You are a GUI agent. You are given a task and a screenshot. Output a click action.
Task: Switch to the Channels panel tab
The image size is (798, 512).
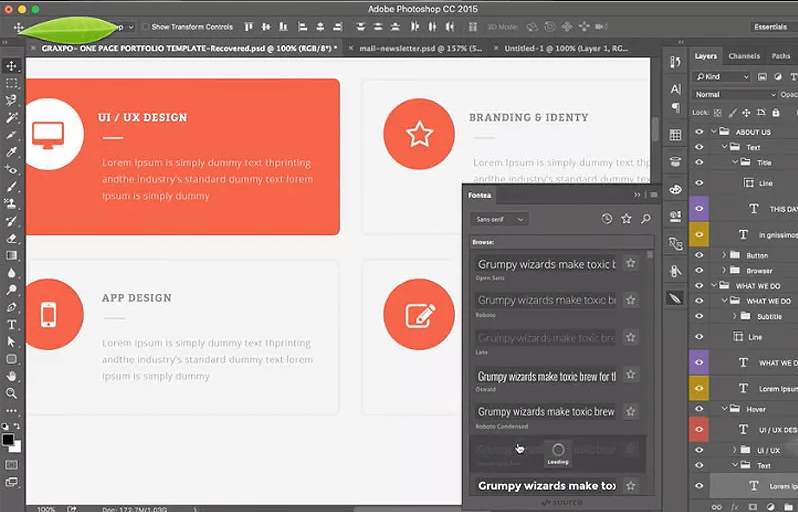click(x=744, y=56)
